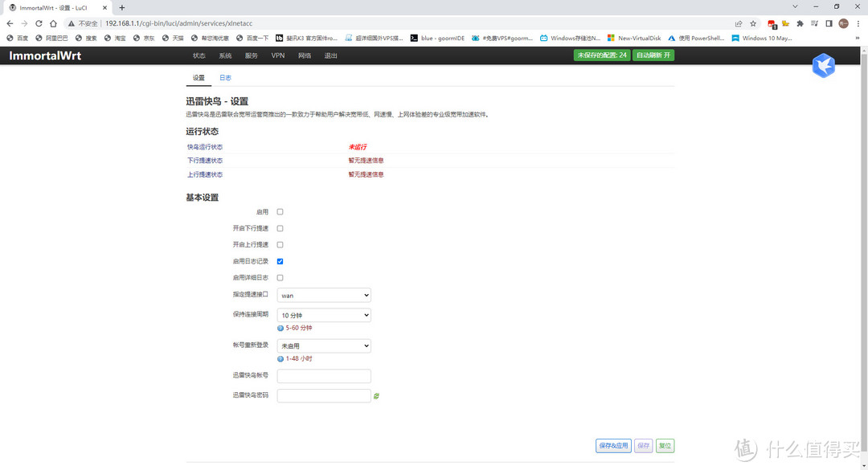
Task: Open the blue - goormIDE bookmark
Action: pos(437,38)
